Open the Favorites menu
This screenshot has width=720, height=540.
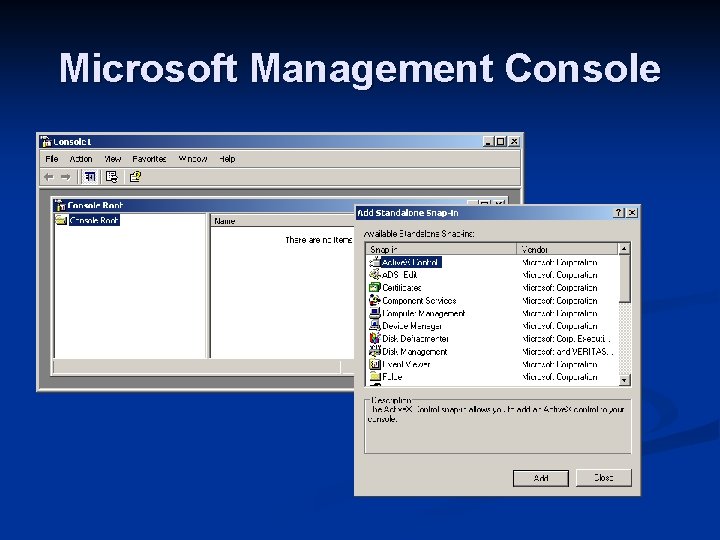point(149,159)
